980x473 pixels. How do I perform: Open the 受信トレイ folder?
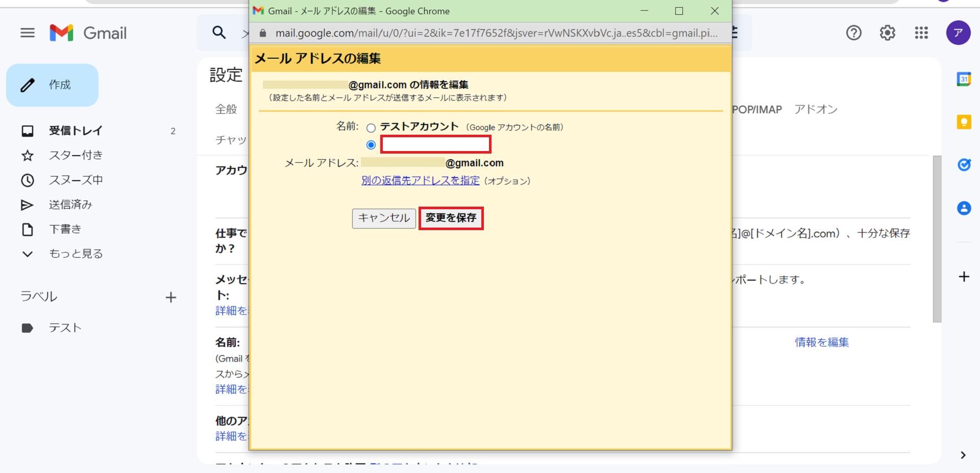76,131
